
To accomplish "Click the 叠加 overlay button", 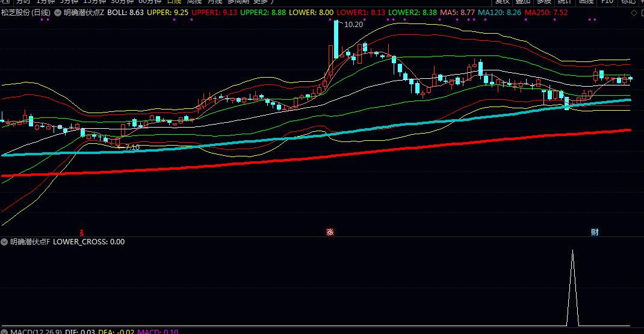I will point(523,2).
